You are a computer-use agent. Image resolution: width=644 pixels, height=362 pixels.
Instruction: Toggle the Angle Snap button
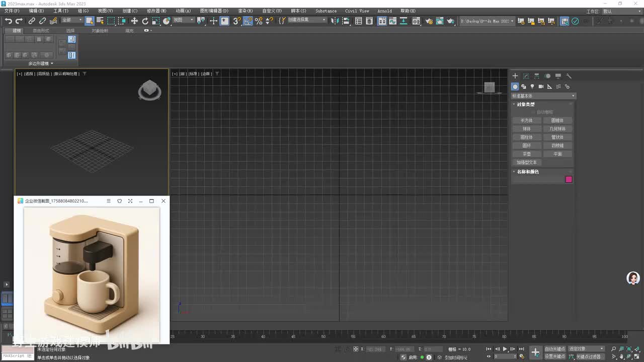248,21
